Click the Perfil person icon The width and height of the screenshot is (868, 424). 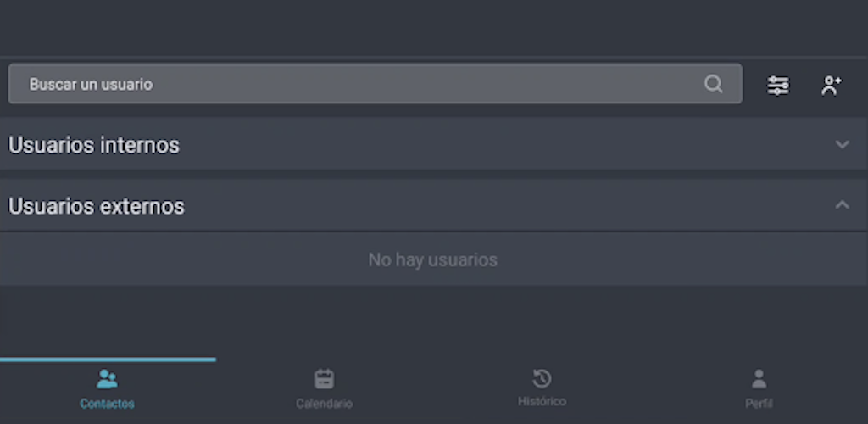759,379
